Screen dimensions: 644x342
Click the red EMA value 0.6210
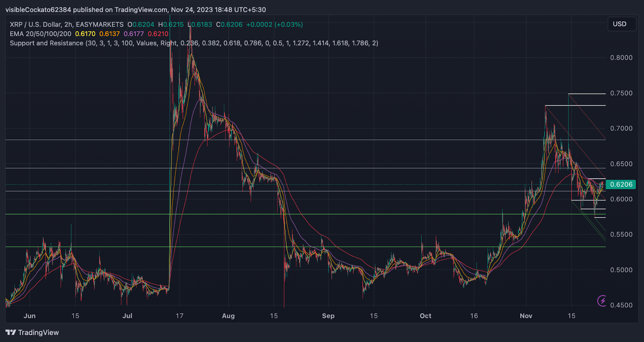point(158,34)
